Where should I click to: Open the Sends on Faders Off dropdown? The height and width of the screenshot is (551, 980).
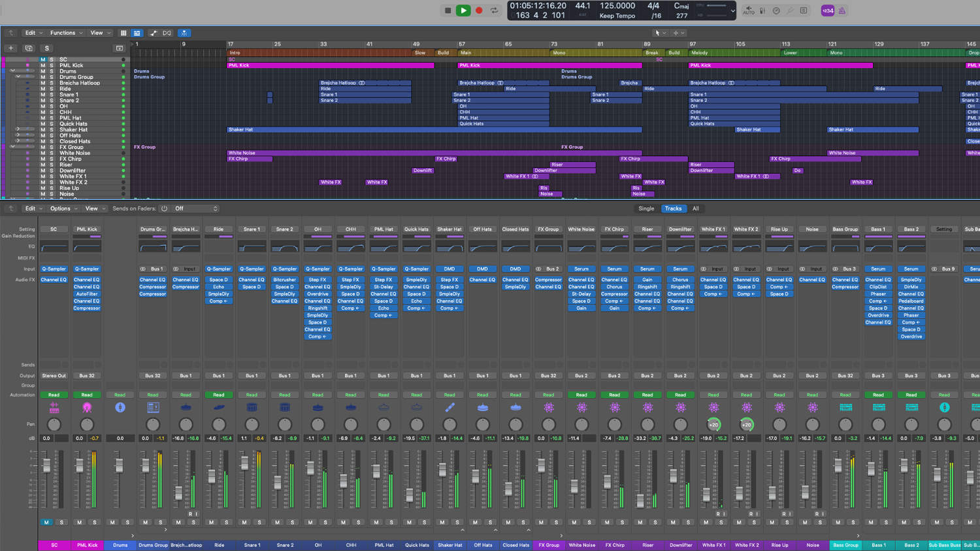point(196,209)
